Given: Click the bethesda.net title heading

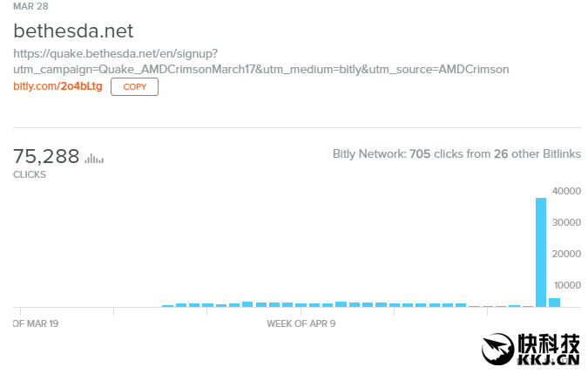Looking at the screenshot, I should point(73,31).
